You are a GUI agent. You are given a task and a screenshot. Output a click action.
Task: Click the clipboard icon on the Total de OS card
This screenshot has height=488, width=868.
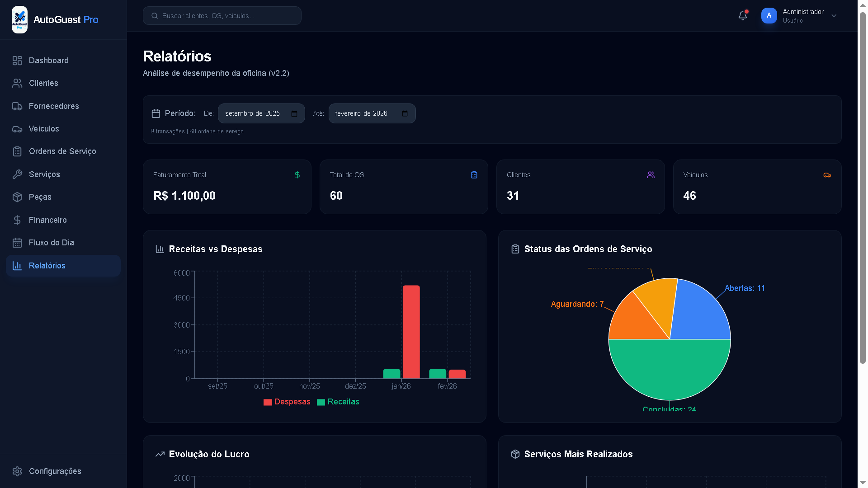[474, 175]
